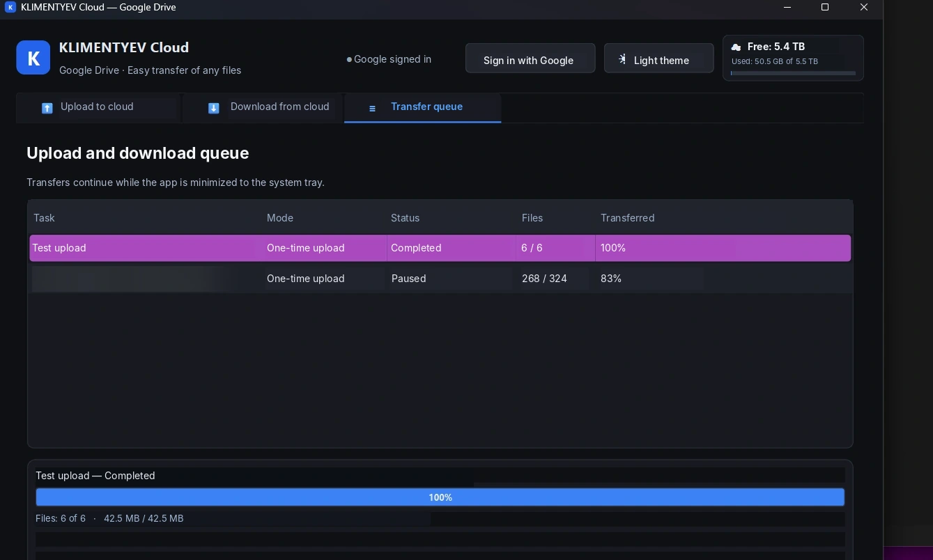Click the small K icon in title bar
Screen dimensions: 933x560
click(x=10, y=7)
